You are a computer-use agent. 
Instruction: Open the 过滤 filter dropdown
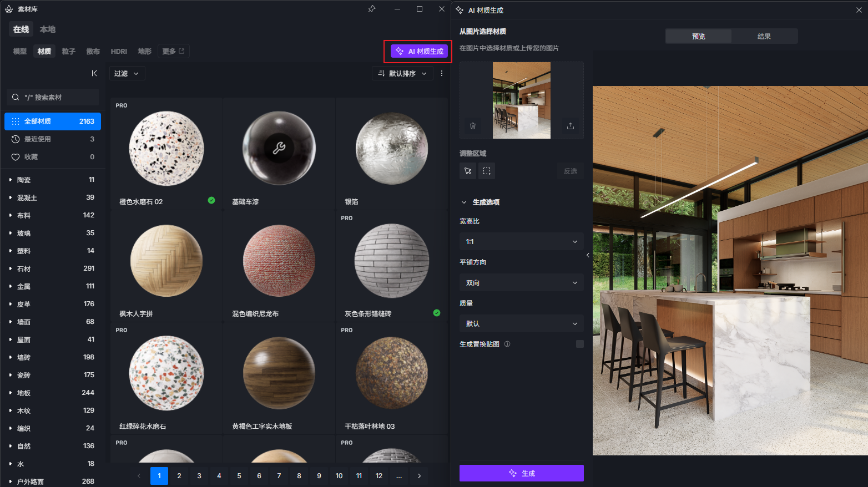pyautogui.click(x=127, y=73)
